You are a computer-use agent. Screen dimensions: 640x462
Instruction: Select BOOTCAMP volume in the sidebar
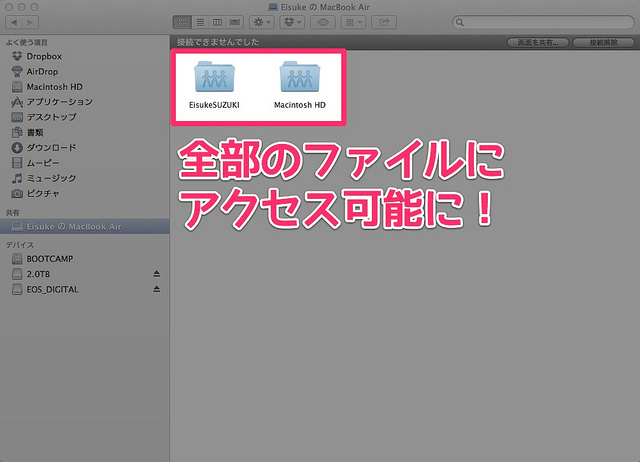point(85,259)
